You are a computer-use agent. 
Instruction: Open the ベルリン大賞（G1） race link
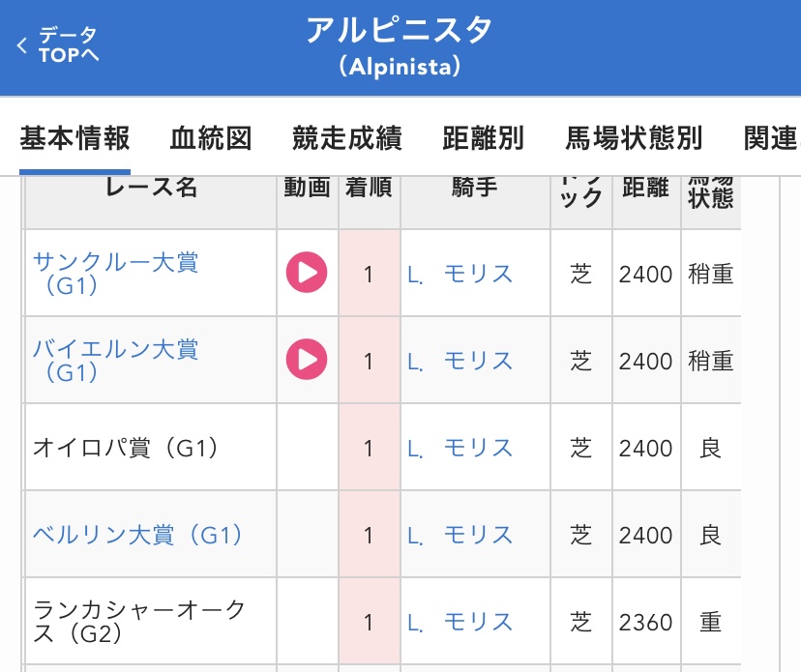(137, 535)
